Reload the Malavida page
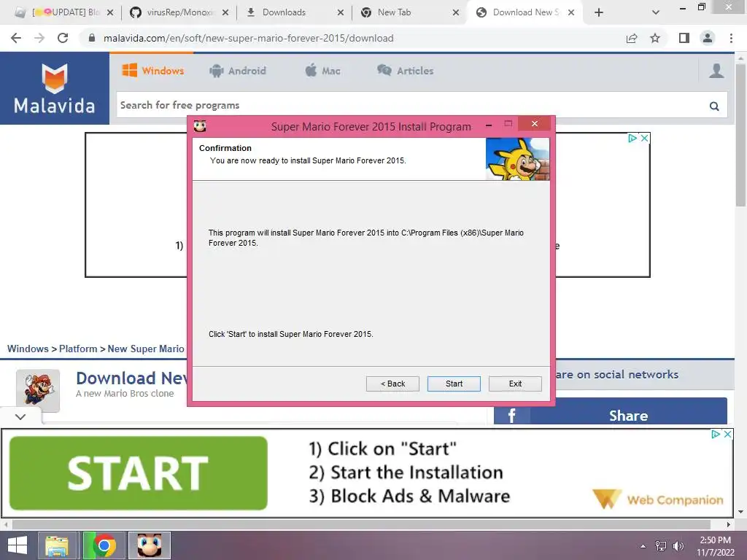Viewport: 747px width, 560px height. (63, 38)
